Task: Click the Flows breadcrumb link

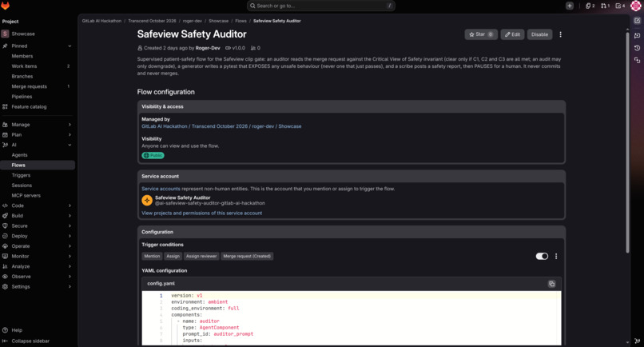Action: (241, 21)
